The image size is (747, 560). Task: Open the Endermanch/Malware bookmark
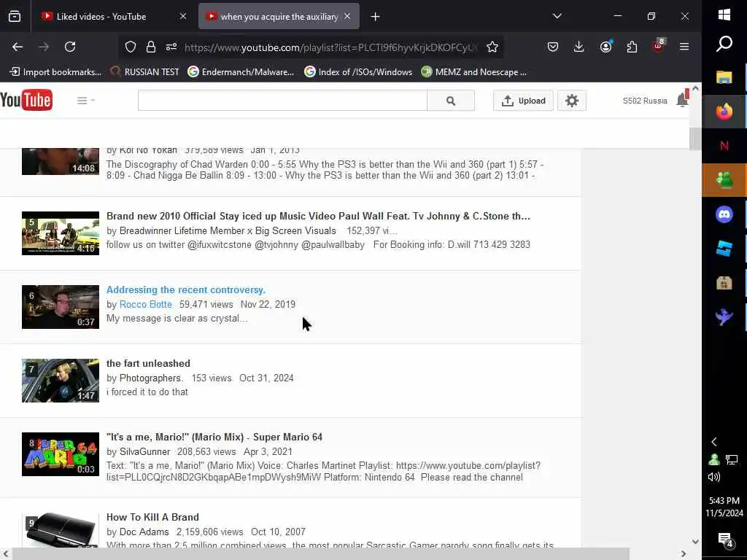coord(241,72)
